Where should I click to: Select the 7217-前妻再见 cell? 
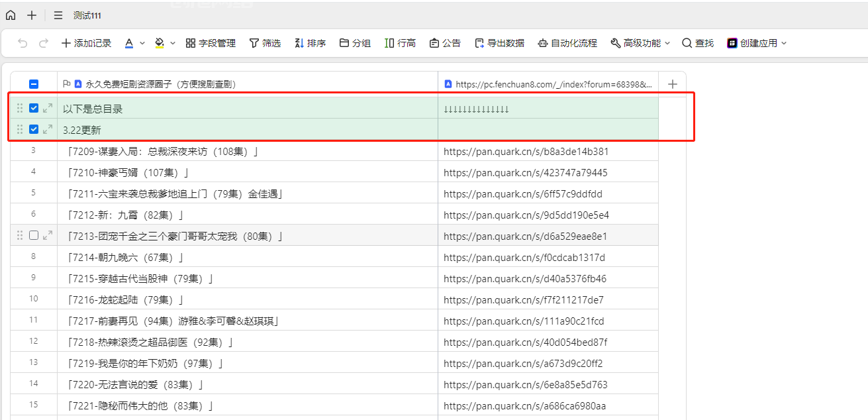point(248,320)
